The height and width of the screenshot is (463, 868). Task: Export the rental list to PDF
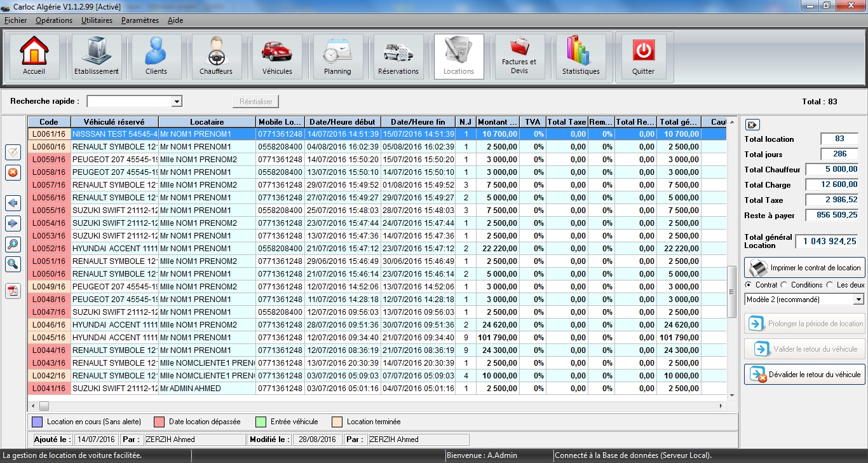[13, 291]
